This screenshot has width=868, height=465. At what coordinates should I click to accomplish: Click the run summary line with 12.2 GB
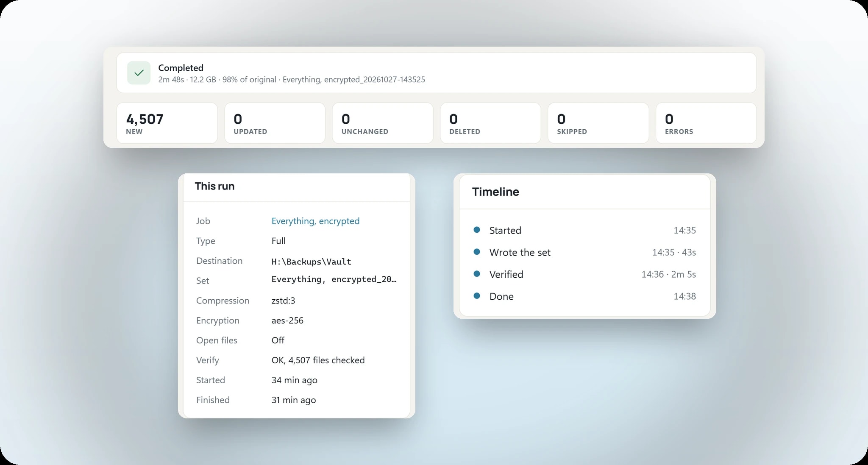coord(292,80)
